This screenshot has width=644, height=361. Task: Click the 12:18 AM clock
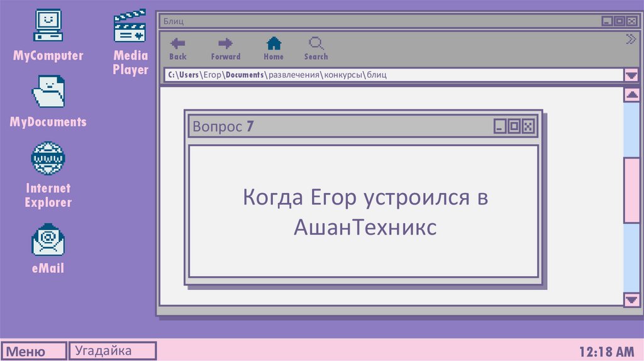pyautogui.click(x=607, y=352)
